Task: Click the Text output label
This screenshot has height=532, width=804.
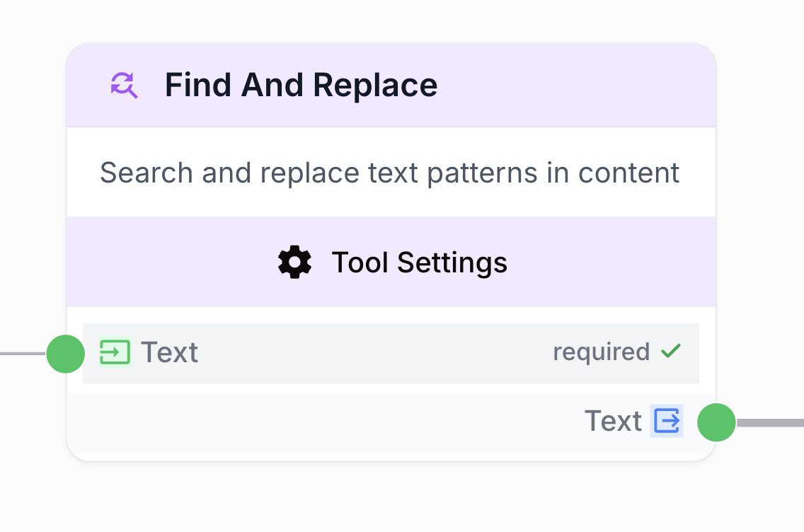Action: [x=613, y=421]
